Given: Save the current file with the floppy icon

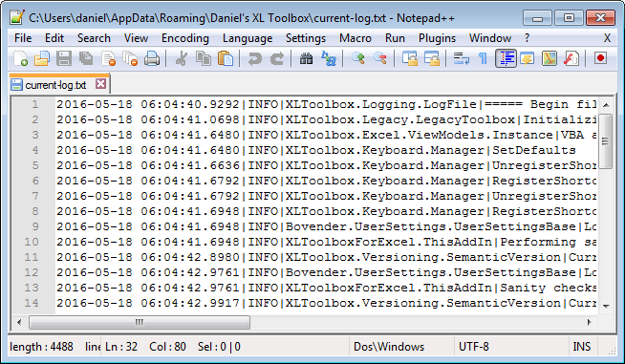Looking at the screenshot, I should [x=64, y=58].
